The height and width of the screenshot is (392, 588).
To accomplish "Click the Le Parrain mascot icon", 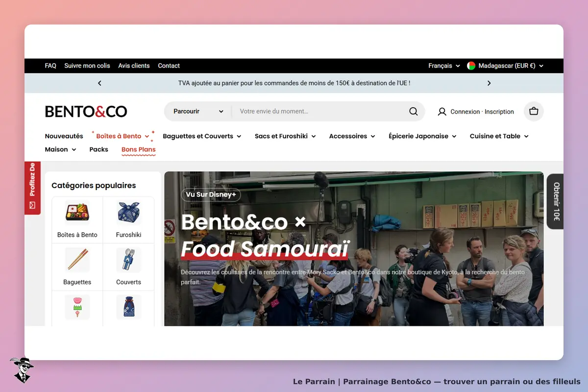I will click(21, 370).
